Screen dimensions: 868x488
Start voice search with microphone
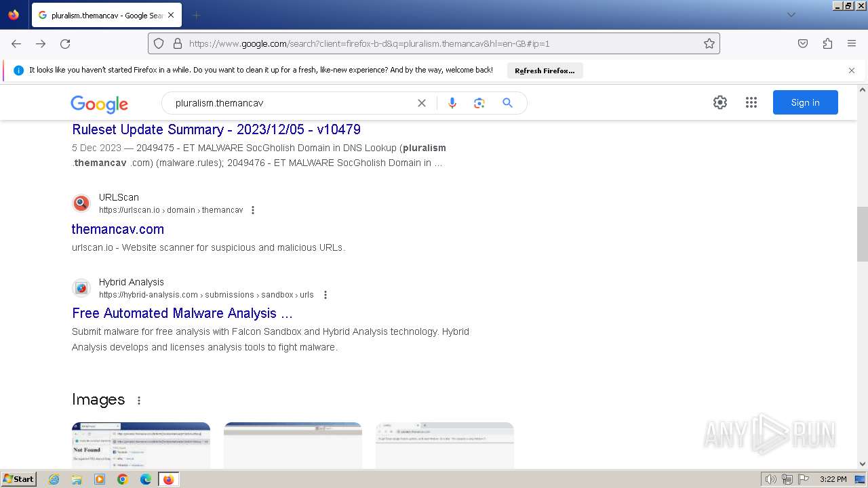coord(452,103)
